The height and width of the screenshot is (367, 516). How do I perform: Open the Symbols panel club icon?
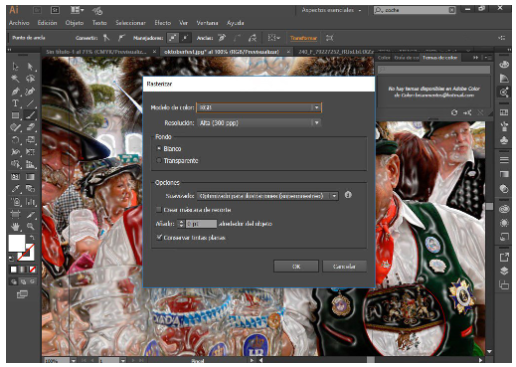click(504, 140)
